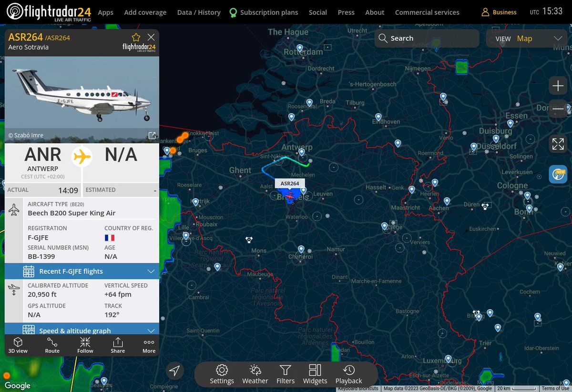Show the flight Route
572x392 pixels.
click(x=52, y=345)
